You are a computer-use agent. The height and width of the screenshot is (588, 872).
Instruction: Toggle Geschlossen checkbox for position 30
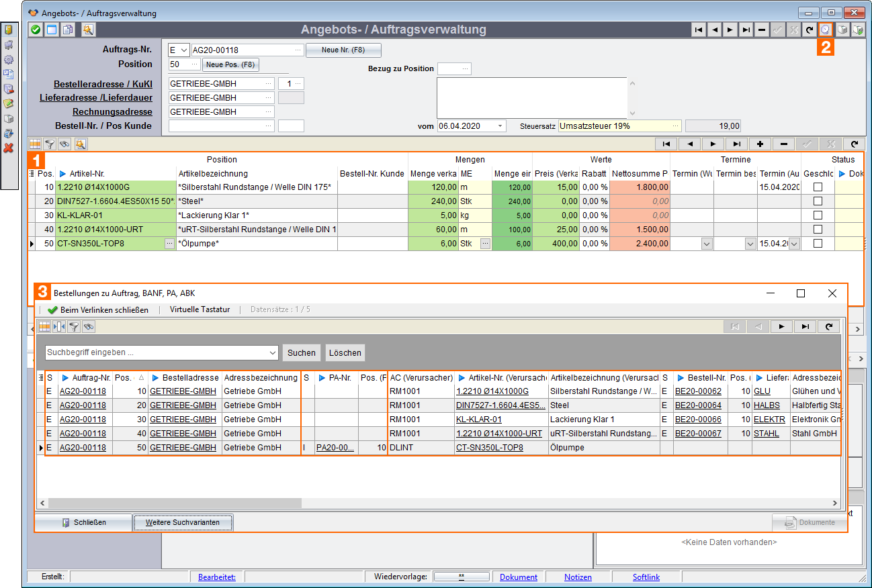pos(818,215)
